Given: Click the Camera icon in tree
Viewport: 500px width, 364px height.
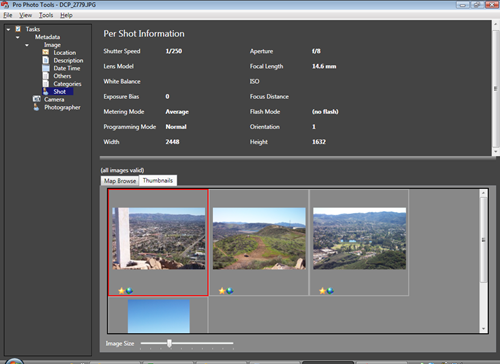Looking at the screenshot, I should click(37, 99).
